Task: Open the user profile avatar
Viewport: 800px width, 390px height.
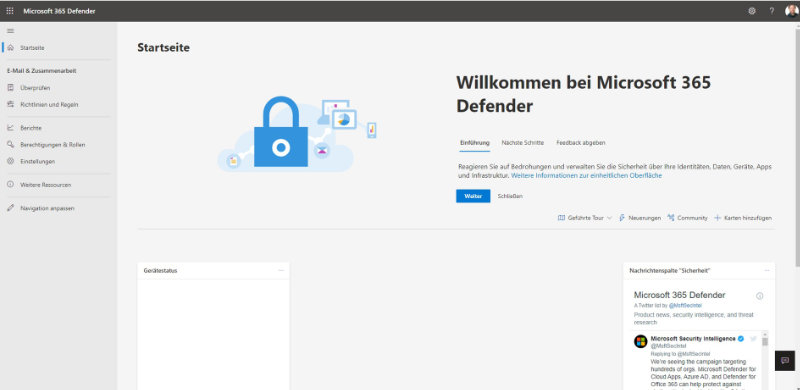Action: click(x=792, y=11)
